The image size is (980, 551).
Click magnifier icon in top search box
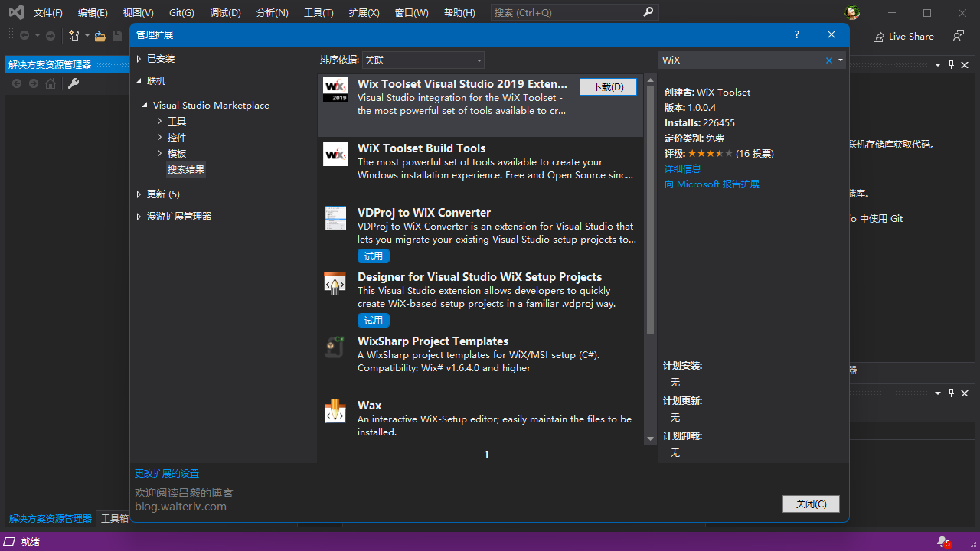pos(648,12)
